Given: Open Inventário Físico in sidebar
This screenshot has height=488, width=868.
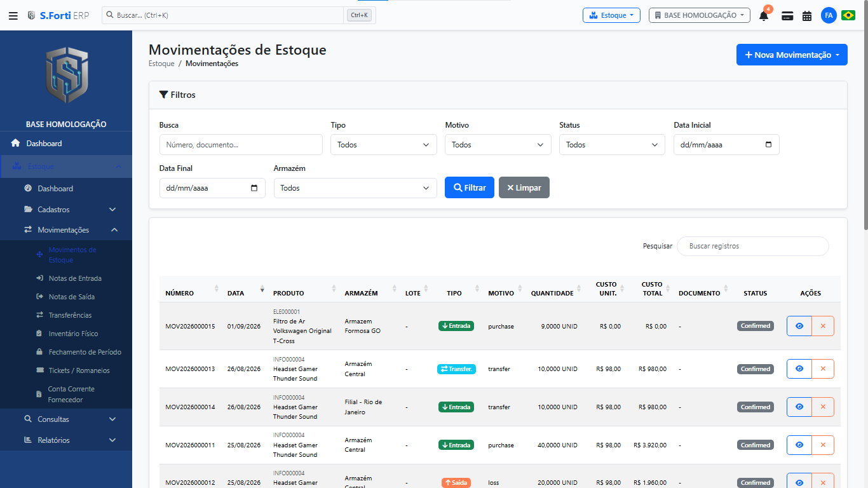Looking at the screenshot, I should [x=73, y=334].
